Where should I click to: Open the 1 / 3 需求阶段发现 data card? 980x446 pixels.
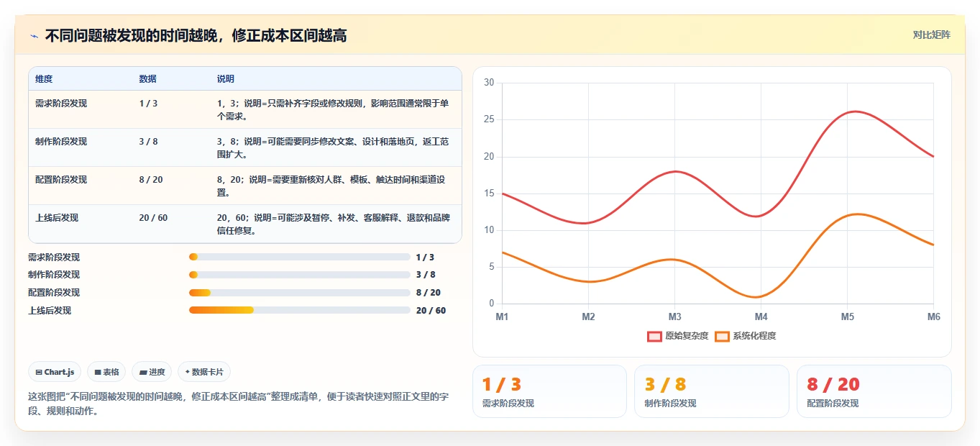pyautogui.click(x=549, y=391)
